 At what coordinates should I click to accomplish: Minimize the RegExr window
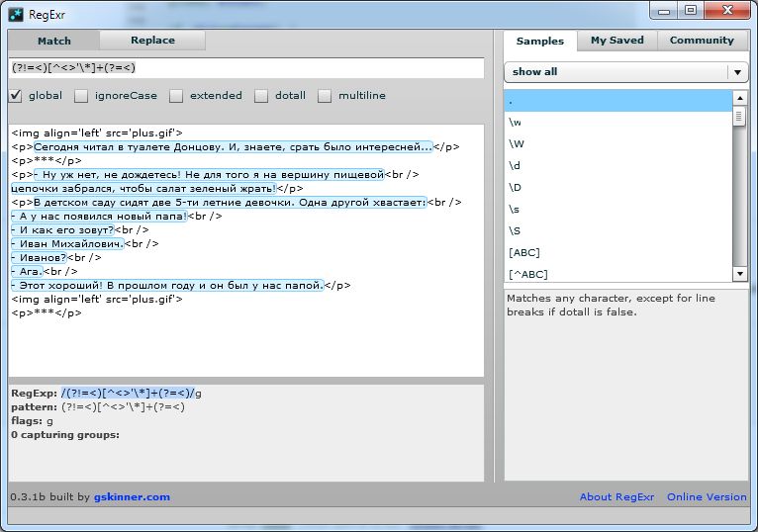[664, 11]
